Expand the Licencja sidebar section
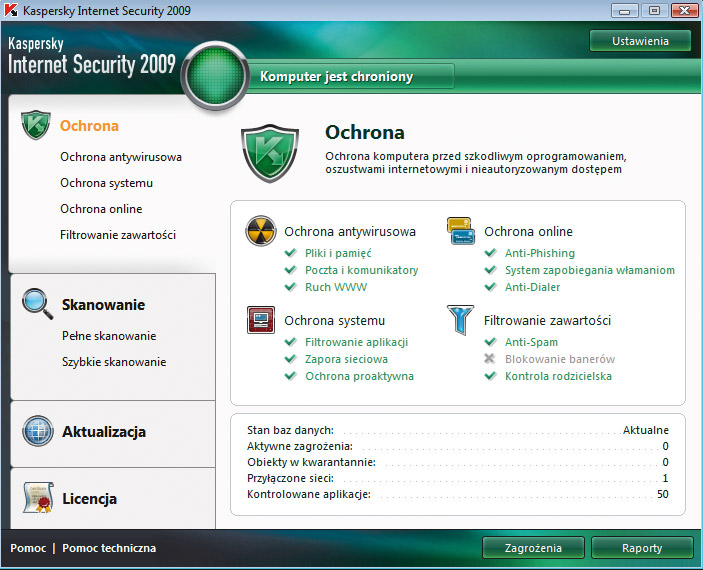The height and width of the screenshot is (570, 703). point(89,499)
